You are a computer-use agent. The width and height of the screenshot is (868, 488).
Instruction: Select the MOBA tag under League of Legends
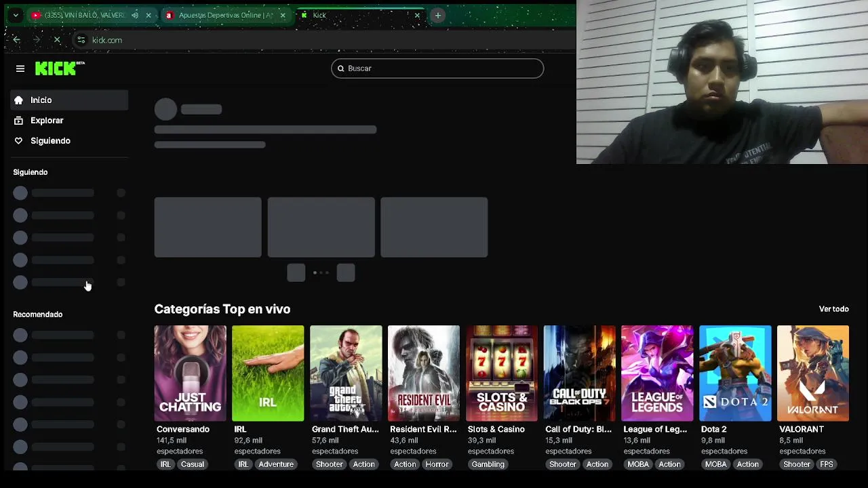click(638, 464)
